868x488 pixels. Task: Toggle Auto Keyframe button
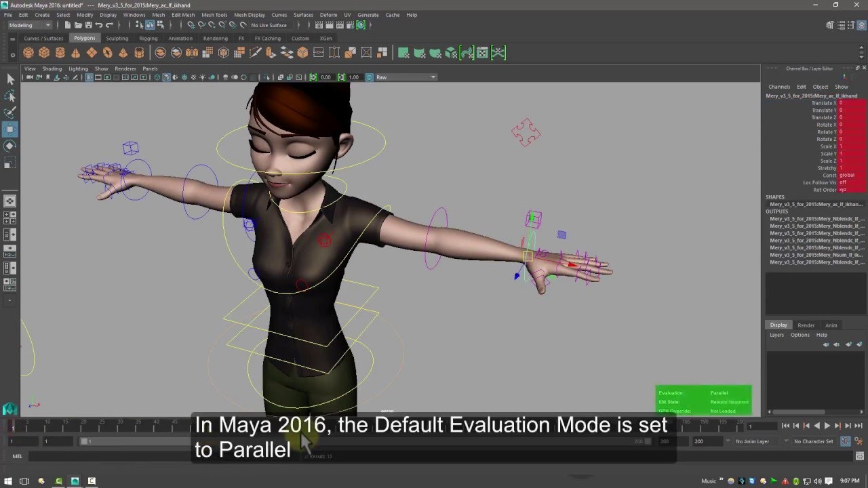click(846, 441)
